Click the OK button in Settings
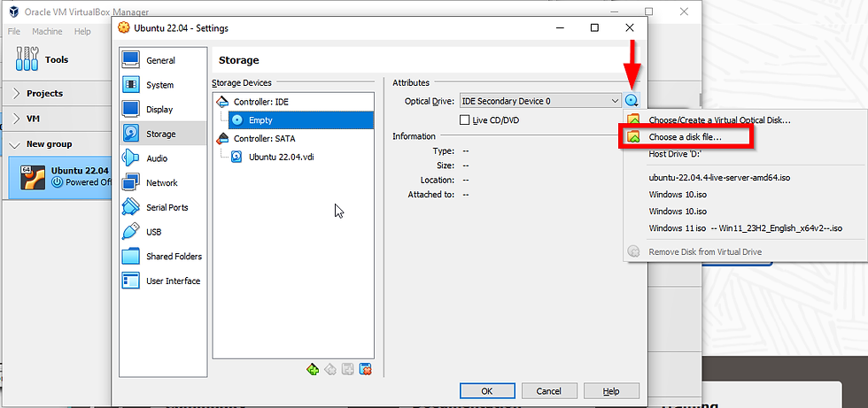 click(487, 391)
